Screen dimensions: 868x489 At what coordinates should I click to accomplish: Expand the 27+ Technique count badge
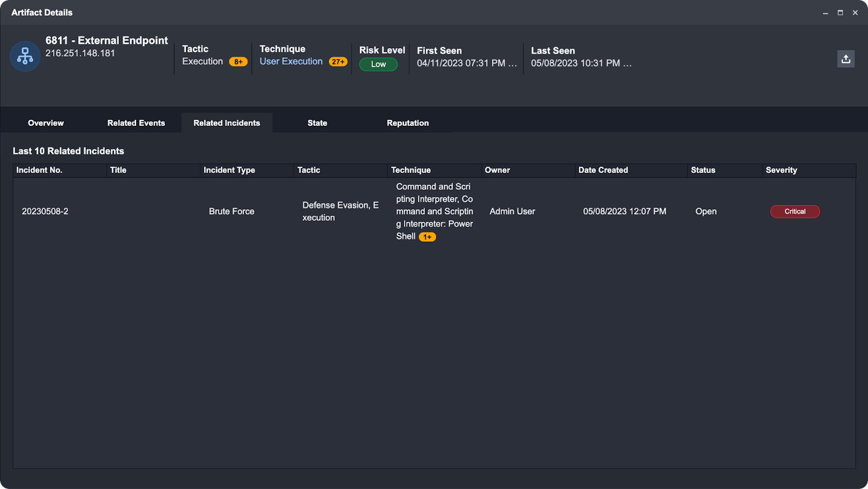point(338,62)
